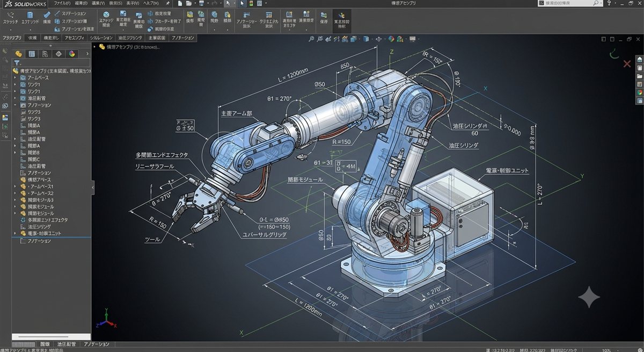The width and height of the screenshot is (644, 352).
Task: Switch to PropertyManager panel tab
Action: point(32,54)
